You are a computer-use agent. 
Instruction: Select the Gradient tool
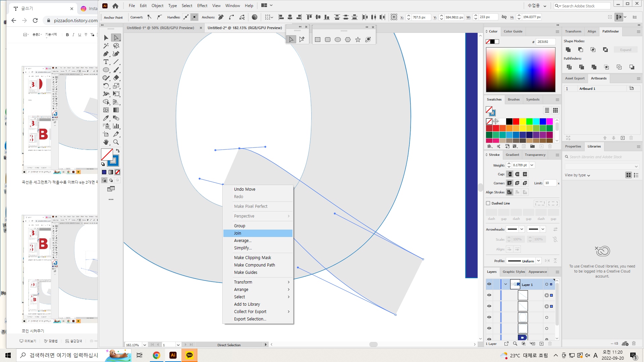(x=116, y=110)
